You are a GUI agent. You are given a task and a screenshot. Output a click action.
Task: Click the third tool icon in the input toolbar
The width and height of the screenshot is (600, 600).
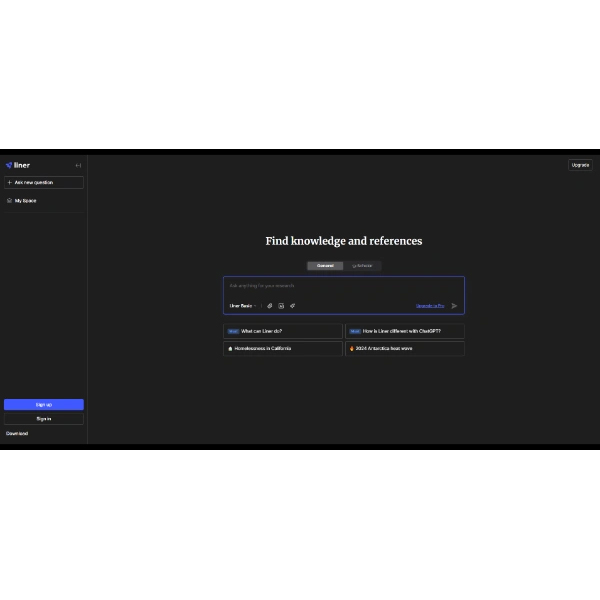[x=293, y=306]
